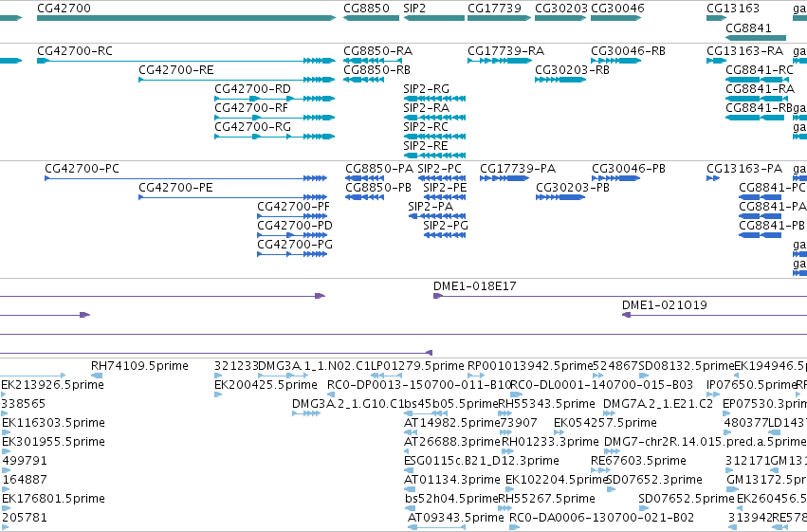Image resolution: width=807 pixels, height=532 pixels.
Task: Click the CG17739 gene label
Action: 494,9
